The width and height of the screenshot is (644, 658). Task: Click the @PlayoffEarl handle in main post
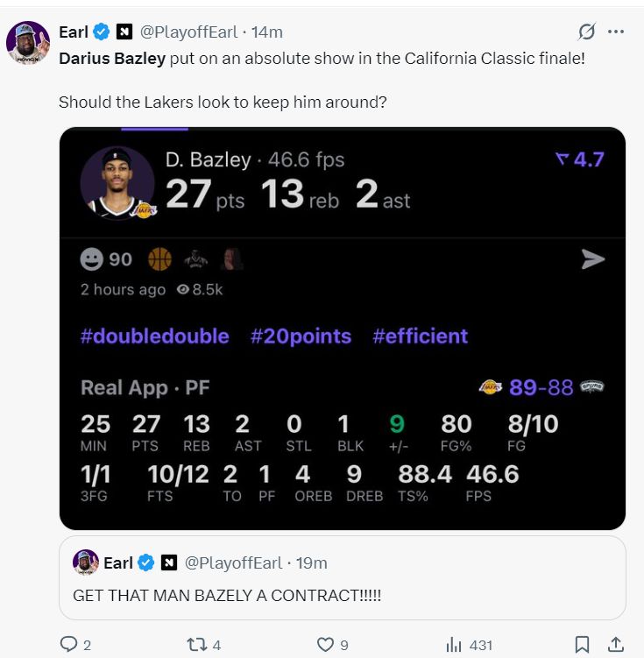pyautogui.click(x=188, y=32)
